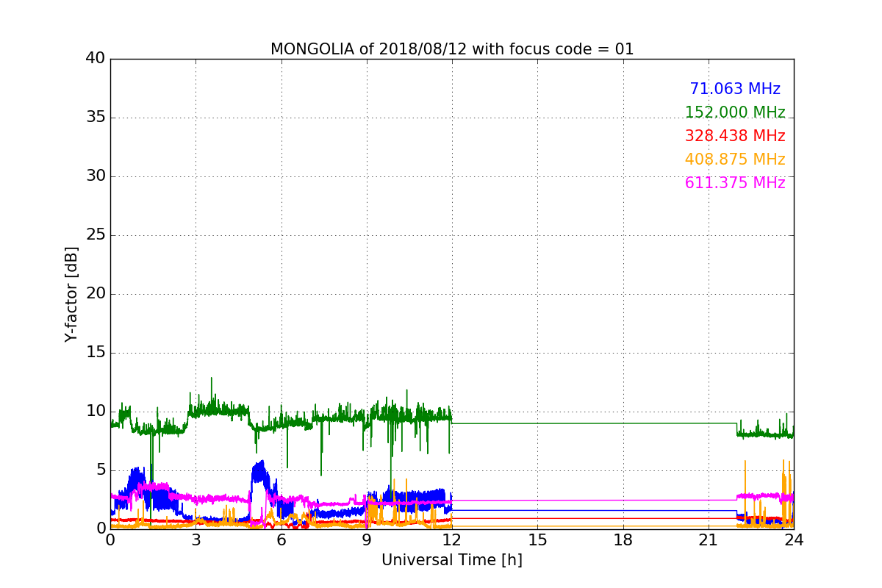
Task: Click the y-axis tick value 10
Action: (x=96, y=412)
